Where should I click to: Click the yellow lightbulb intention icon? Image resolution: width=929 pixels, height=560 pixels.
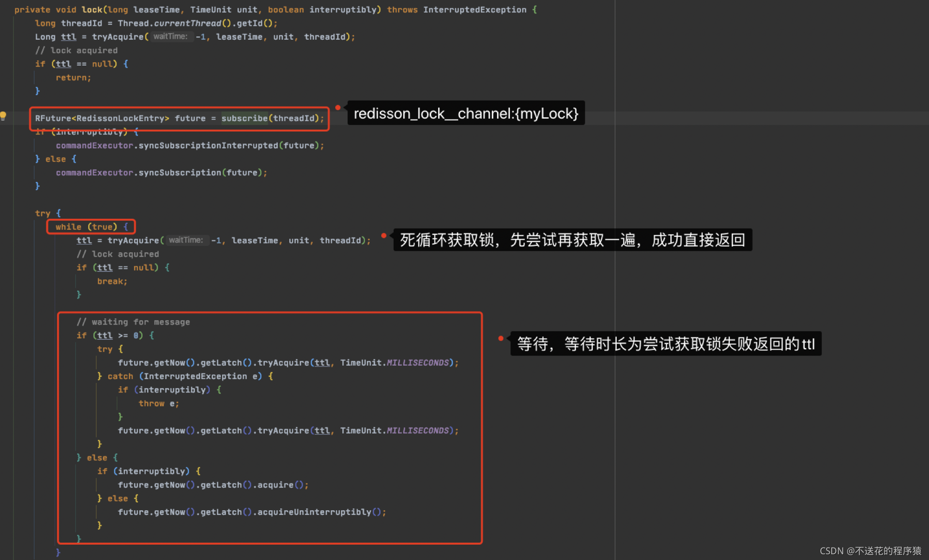(x=3, y=116)
